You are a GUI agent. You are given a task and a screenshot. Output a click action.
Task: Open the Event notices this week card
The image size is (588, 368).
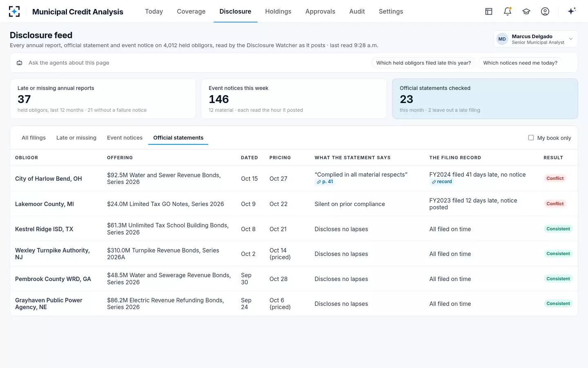click(294, 99)
